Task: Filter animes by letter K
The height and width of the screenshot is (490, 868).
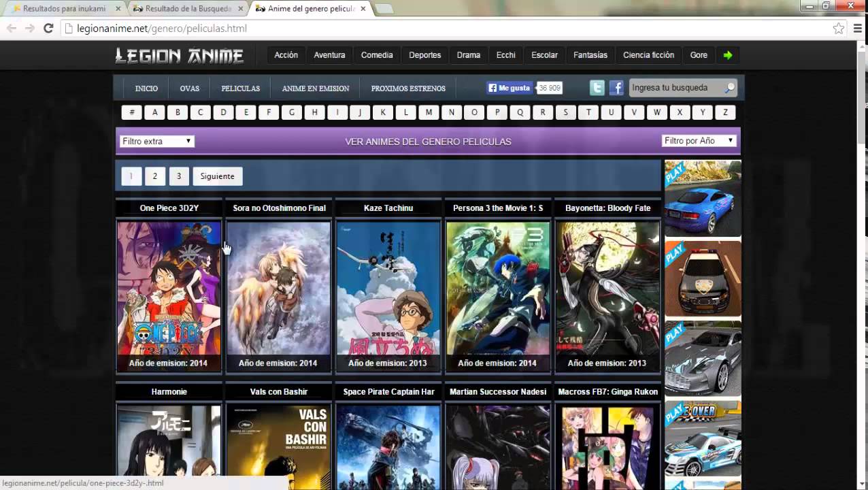Action: tap(383, 112)
